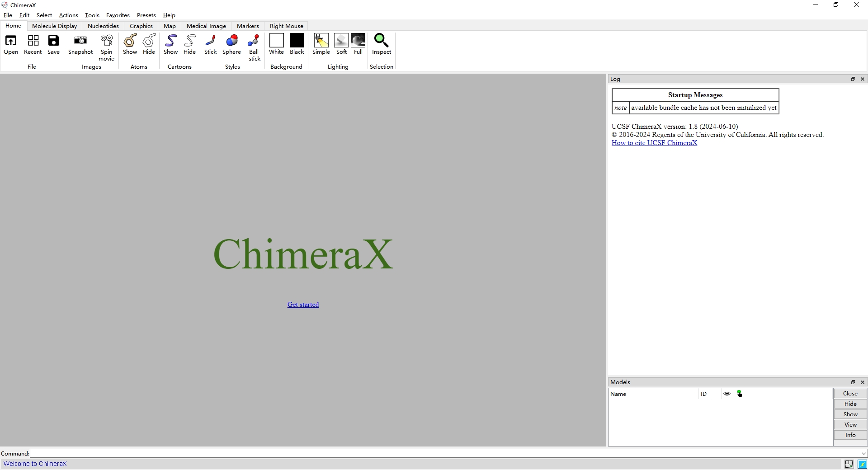Image resolution: width=868 pixels, height=470 pixels.
Task: Click the Show button in Models panel
Action: tap(850, 414)
